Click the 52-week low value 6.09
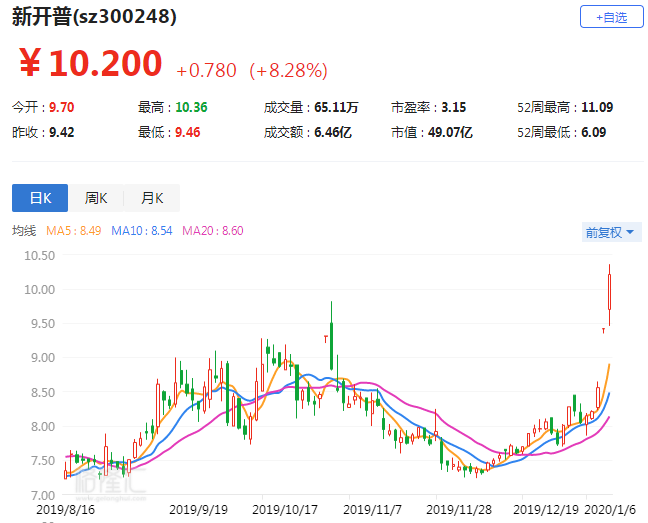 click(x=593, y=133)
